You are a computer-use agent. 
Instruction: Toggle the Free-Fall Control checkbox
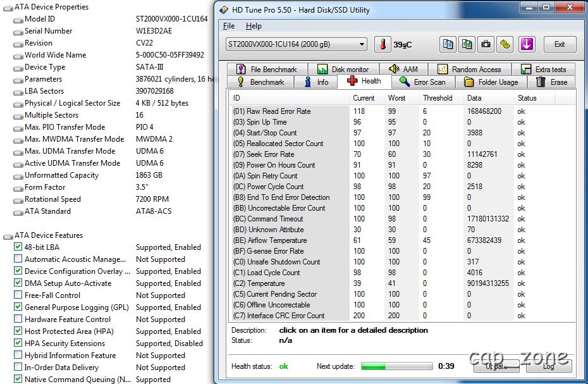[18, 295]
